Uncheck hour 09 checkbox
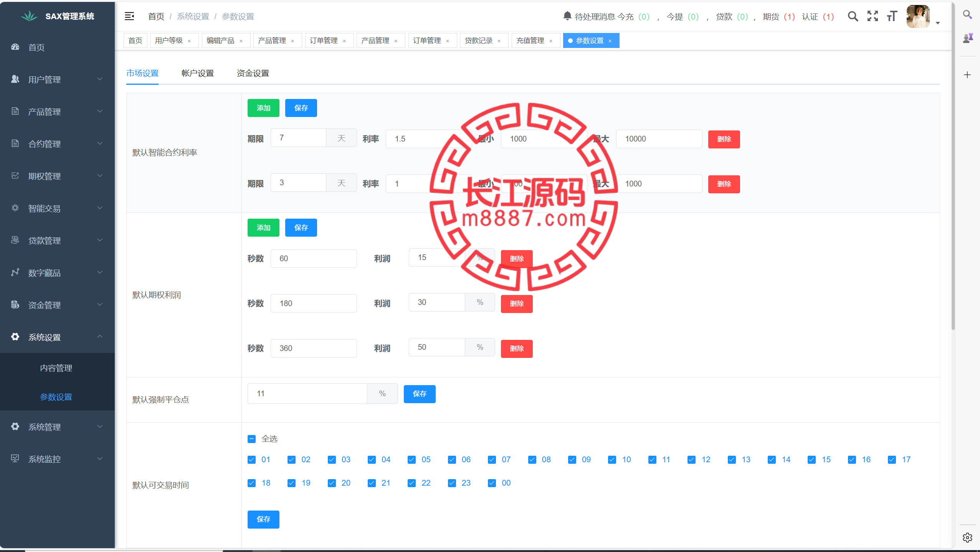Image resolution: width=980 pixels, height=552 pixels. tap(572, 460)
